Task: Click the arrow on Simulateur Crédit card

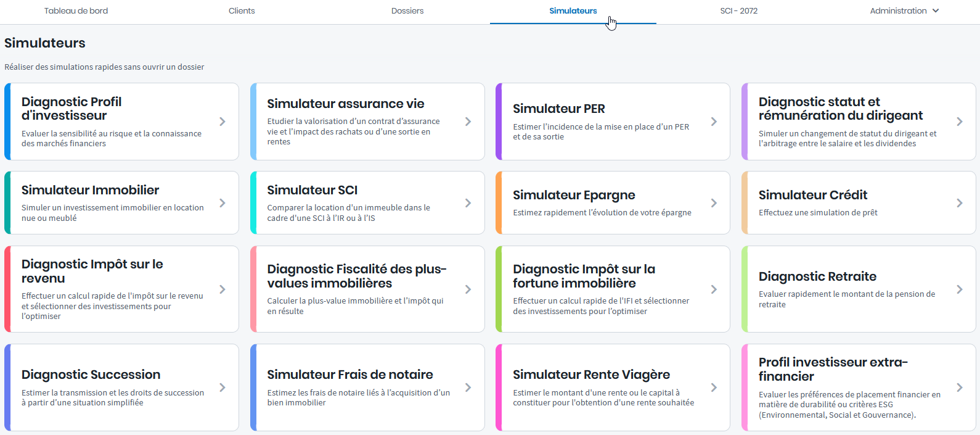Action: tap(960, 203)
